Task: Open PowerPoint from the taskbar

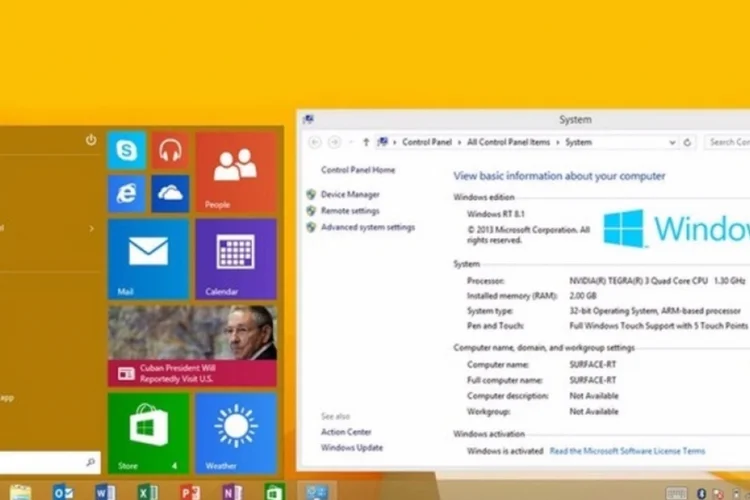Action: (x=190, y=492)
